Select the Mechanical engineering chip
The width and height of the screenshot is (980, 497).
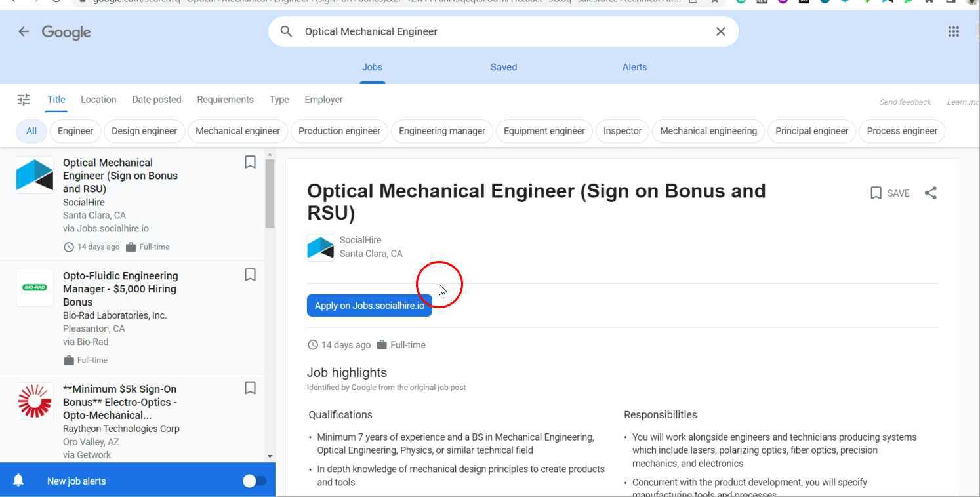[x=708, y=131]
